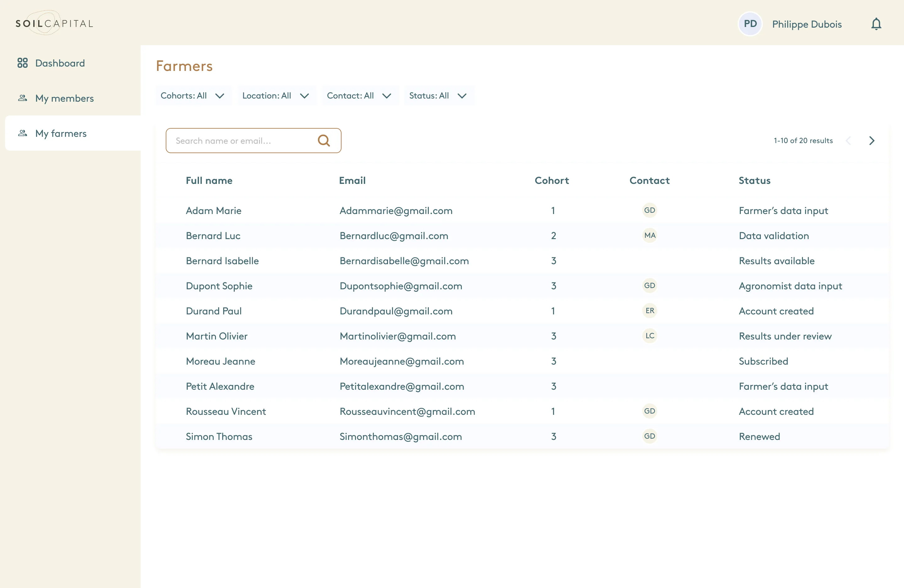Click the My members people icon
Screen dimensions: 904x588
22,98
